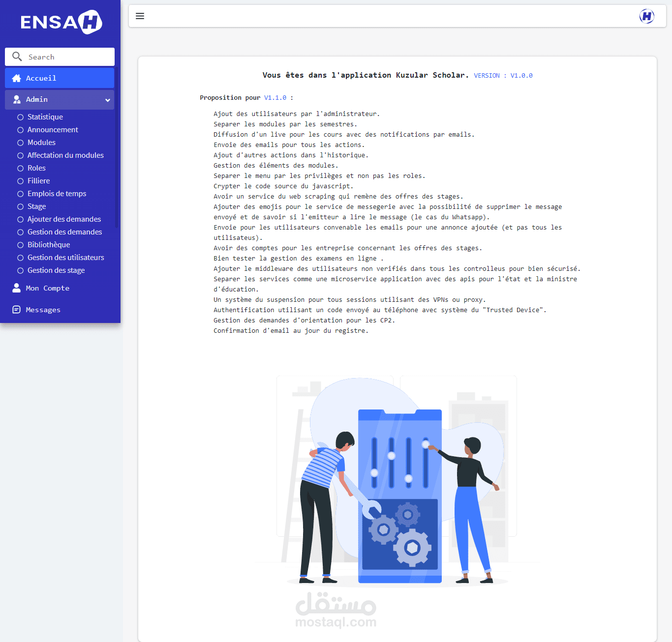Click the V1.1.0 version label
Viewport: 672px width, 642px height.
(275, 98)
